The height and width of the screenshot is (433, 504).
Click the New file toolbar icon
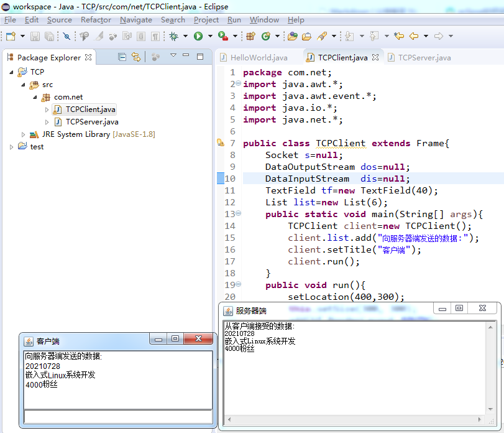tap(10, 36)
